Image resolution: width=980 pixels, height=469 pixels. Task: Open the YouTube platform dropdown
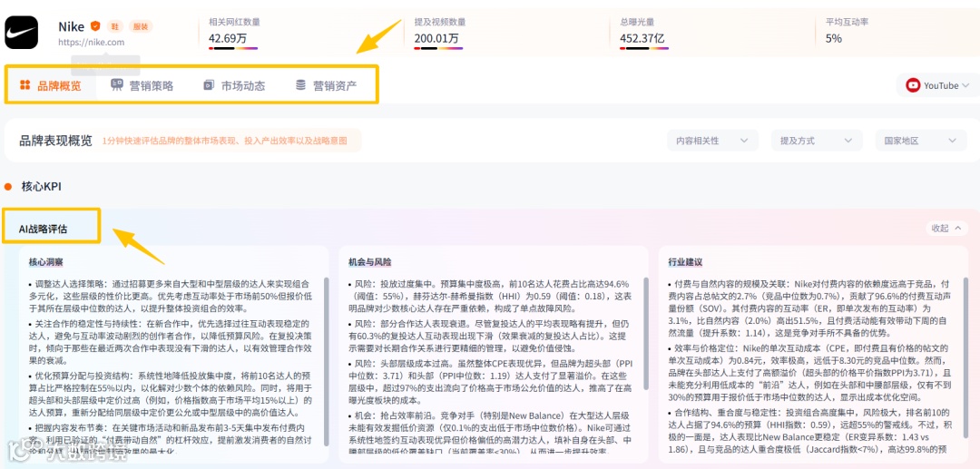tap(937, 85)
